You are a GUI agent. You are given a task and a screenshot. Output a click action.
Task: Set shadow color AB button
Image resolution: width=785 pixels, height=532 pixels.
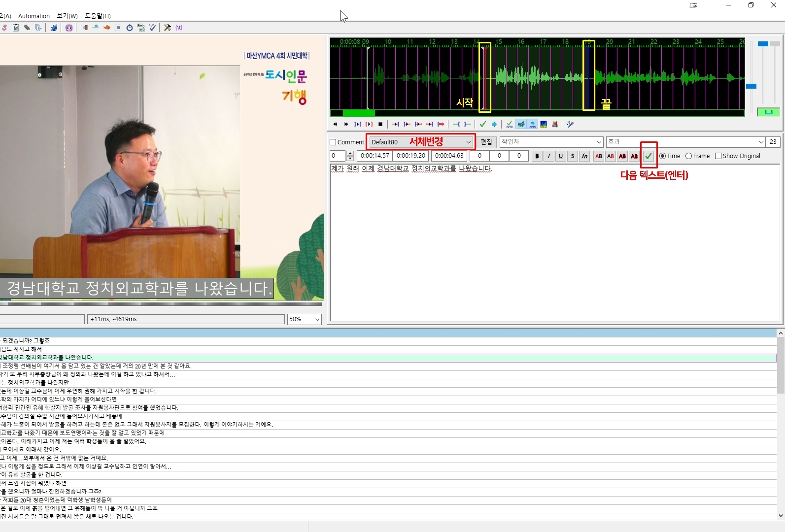point(634,156)
